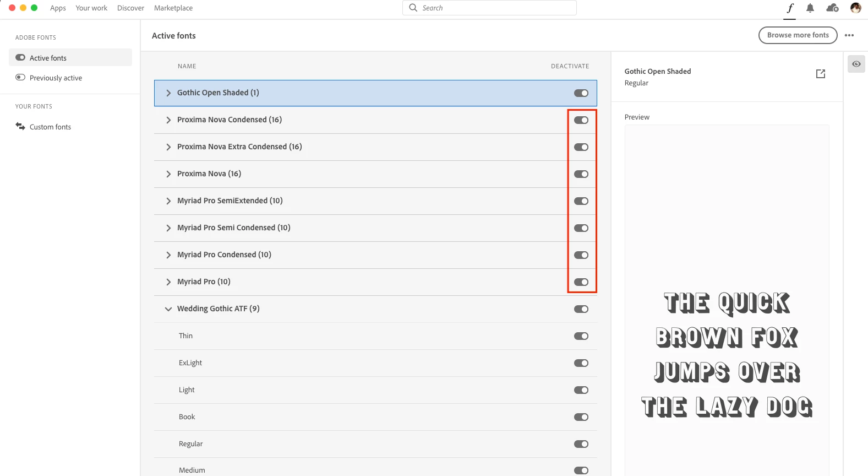Image resolution: width=868 pixels, height=476 pixels.
Task: Open the Fonts icon in top bar
Action: (x=790, y=8)
